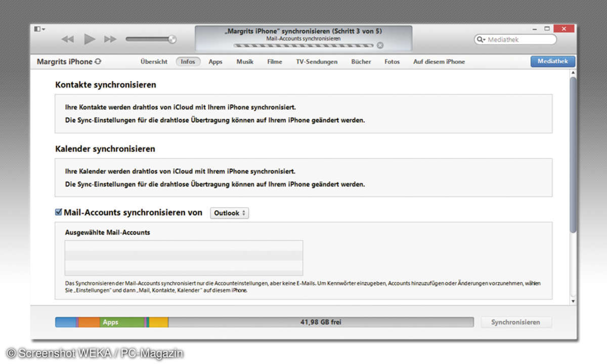Click the Ausgewählte Mail-Accounts list box

184,258
